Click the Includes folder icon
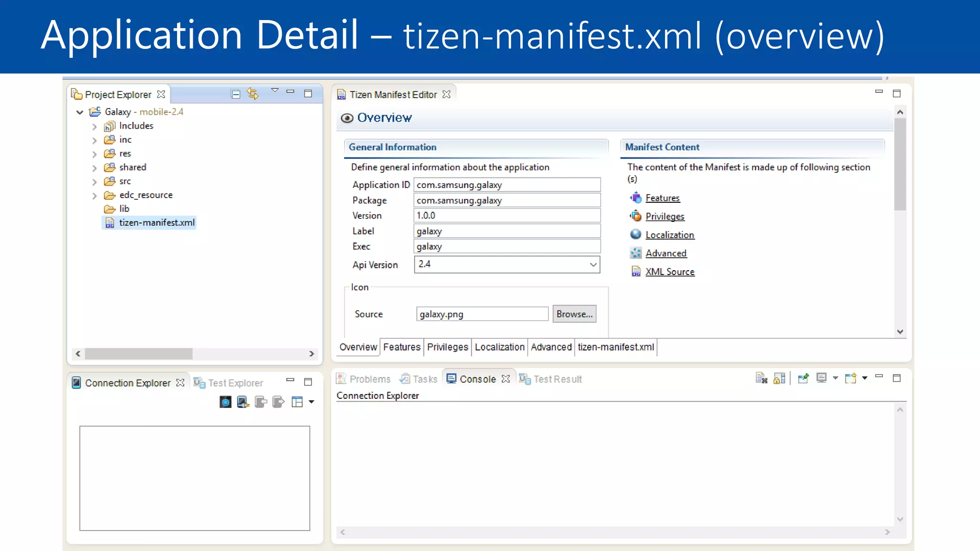The width and height of the screenshot is (980, 551). 110,126
